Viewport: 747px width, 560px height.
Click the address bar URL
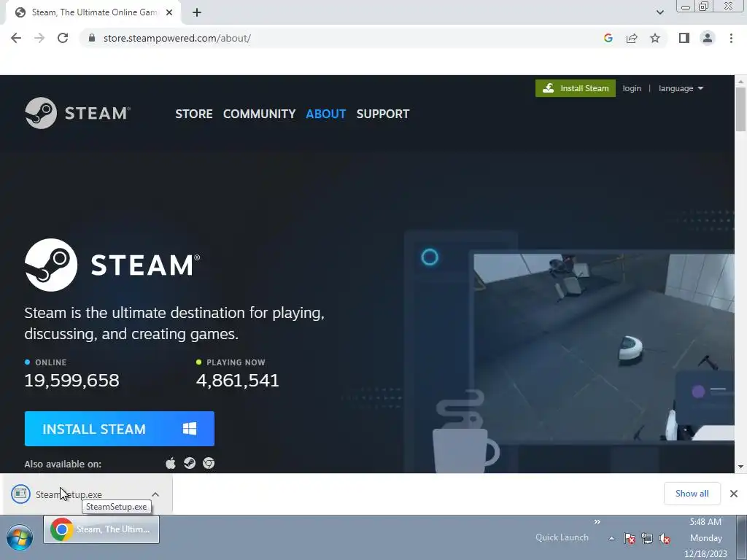coord(177,38)
